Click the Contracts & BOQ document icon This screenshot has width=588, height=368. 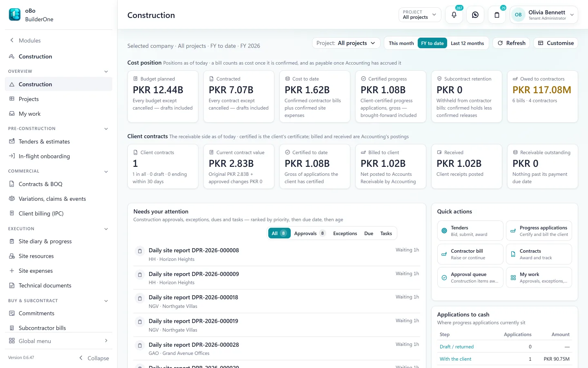point(12,184)
